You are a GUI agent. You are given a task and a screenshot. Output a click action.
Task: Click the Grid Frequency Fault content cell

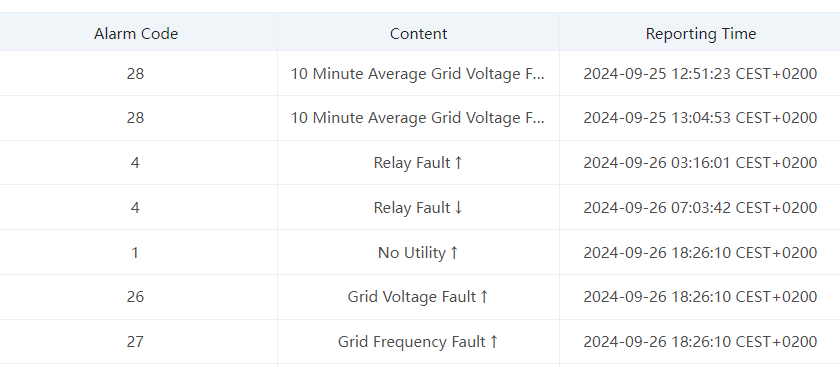pos(418,342)
